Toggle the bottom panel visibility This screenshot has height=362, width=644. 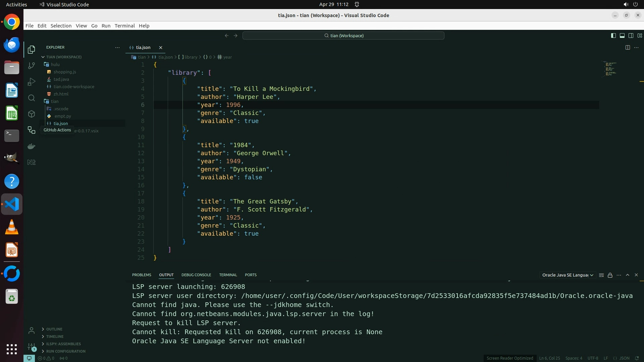pos(622,36)
